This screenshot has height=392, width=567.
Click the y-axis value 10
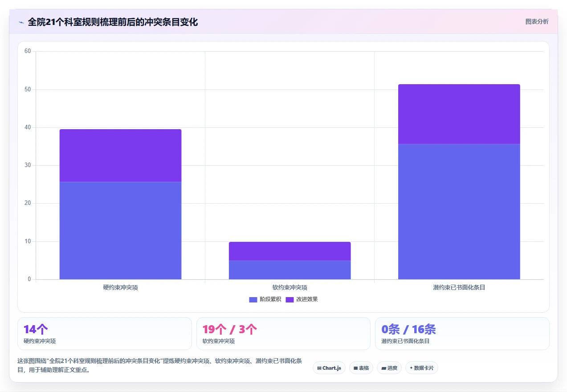pos(28,241)
